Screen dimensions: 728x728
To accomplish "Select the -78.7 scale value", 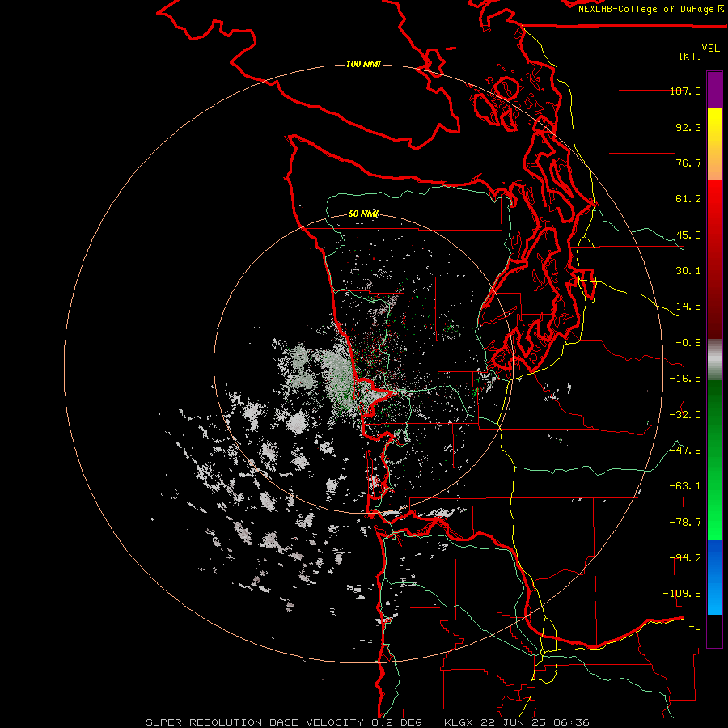I will [x=685, y=523].
